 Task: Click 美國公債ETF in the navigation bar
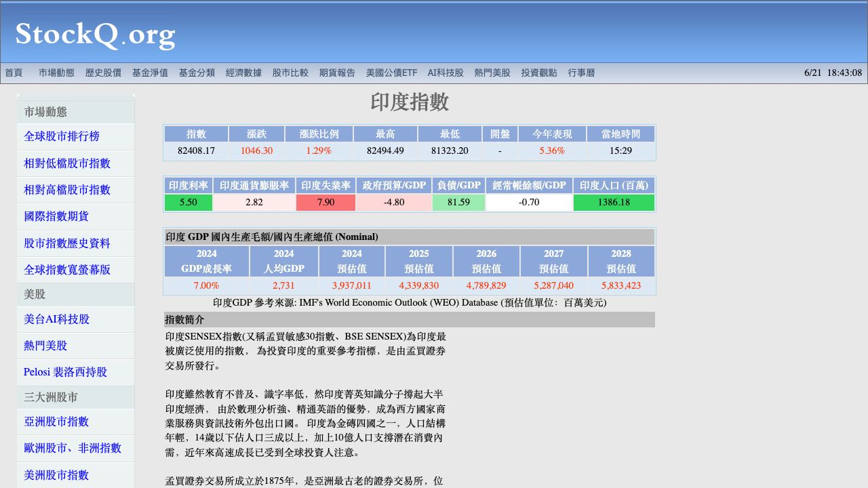(x=391, y=73)
